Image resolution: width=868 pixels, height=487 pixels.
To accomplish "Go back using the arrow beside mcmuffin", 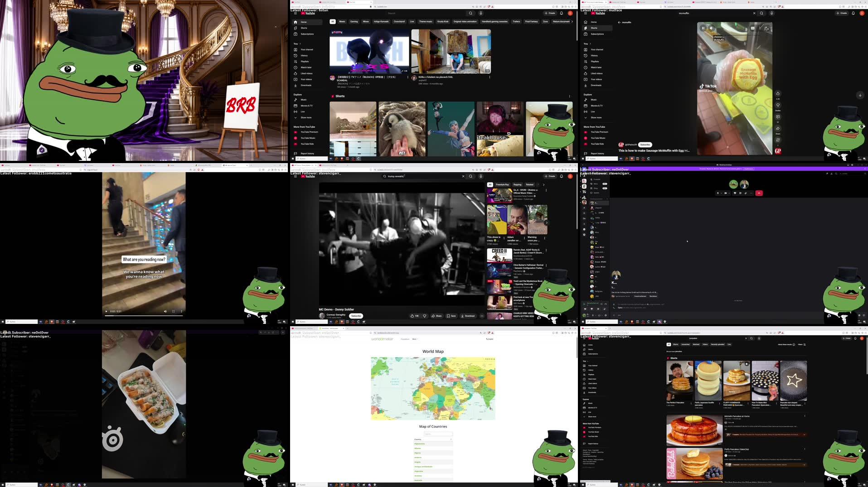I will tap(619, 22).
